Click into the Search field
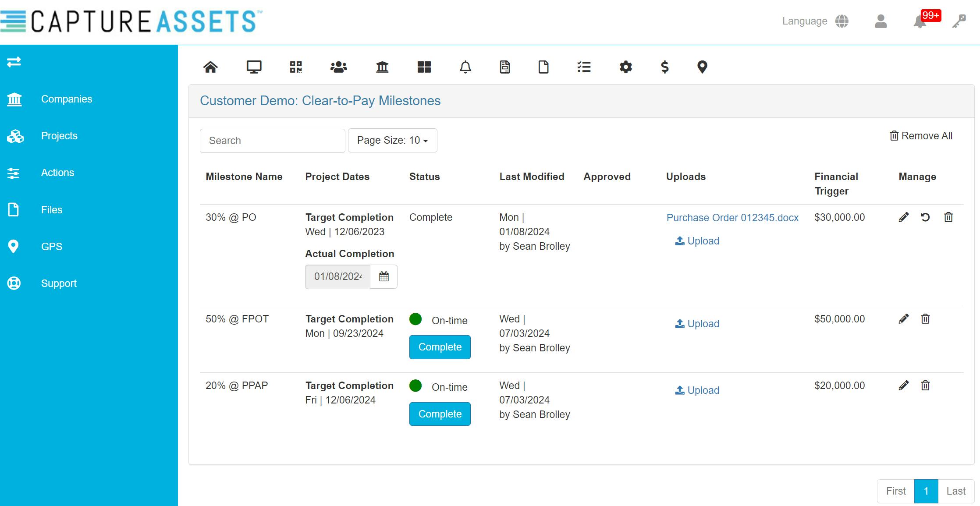Viewport: 980px width, 506px height. pyautogui.click(x=272, y=140)
